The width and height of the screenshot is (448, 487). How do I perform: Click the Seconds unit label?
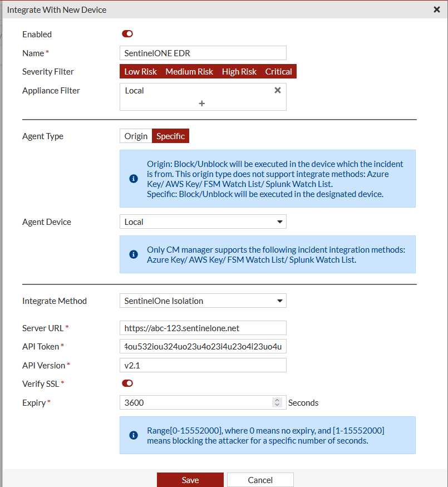[x=303, y=403]
